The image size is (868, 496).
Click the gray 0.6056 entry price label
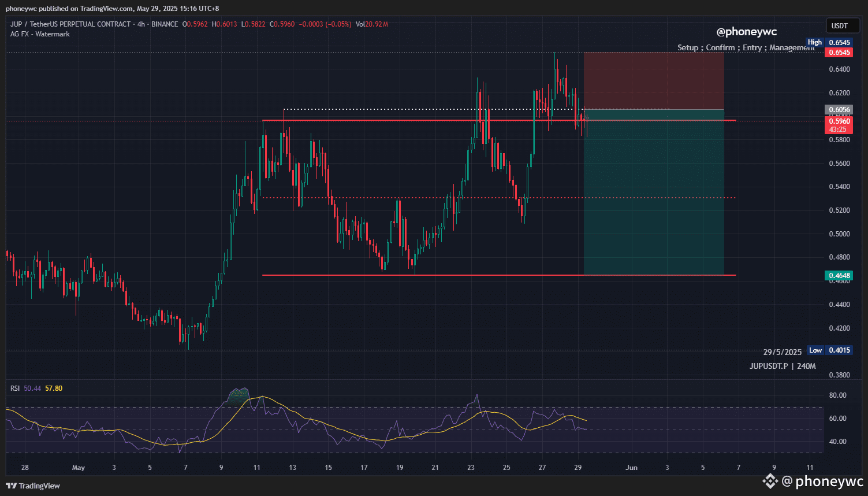(839, 110)
